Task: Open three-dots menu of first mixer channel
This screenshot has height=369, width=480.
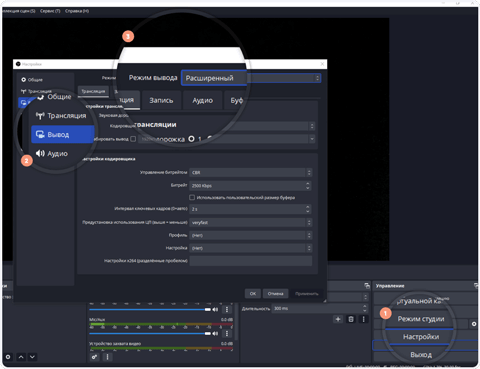Action: (227, 309)
